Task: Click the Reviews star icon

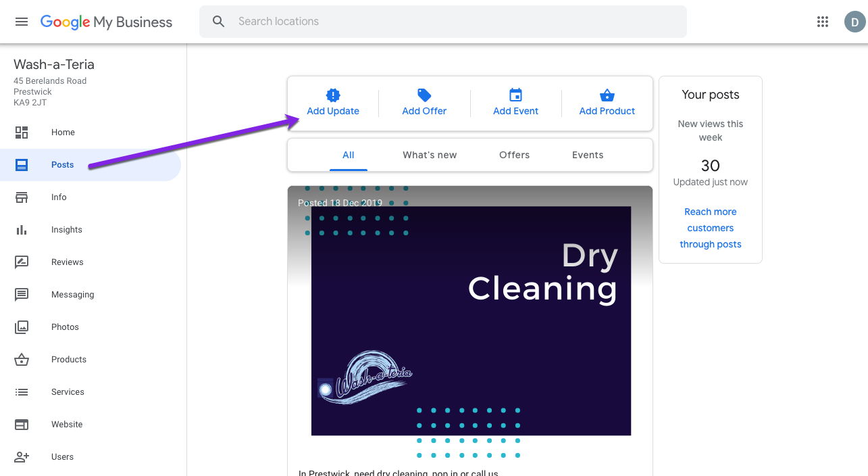Action: (22, 262)
